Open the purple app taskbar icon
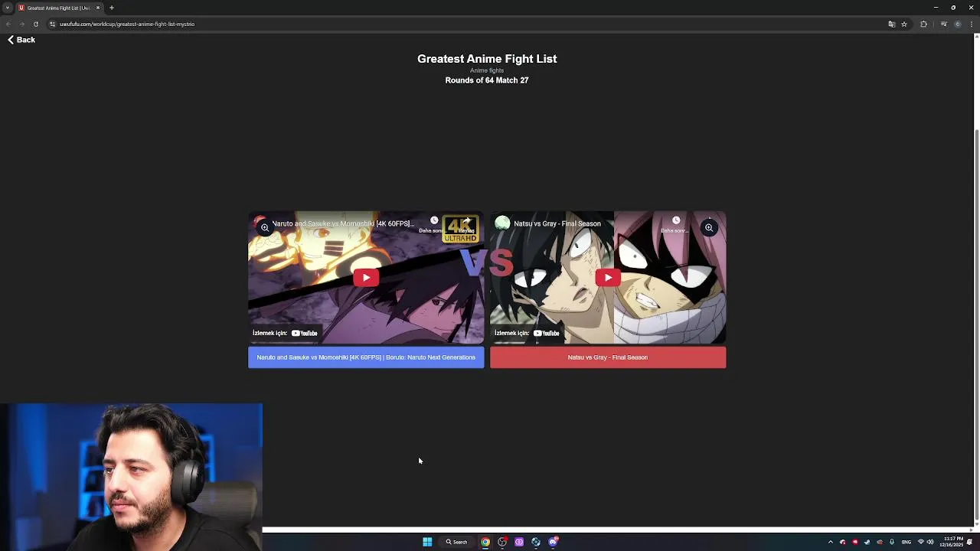 point(519,542)
